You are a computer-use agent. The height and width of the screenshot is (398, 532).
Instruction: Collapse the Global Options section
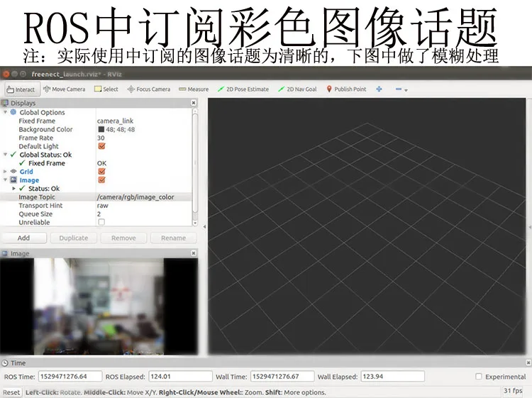5,112
